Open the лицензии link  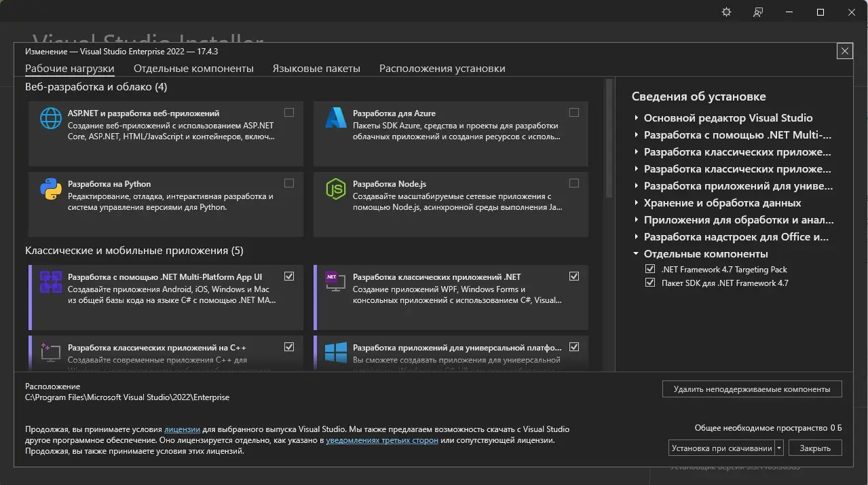[x=182, y=429]
